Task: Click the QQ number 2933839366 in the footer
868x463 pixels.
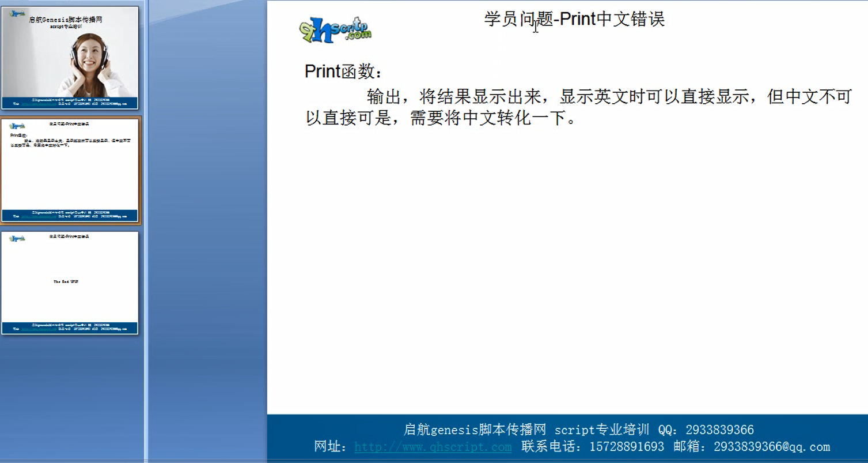Action: pyautogui.click(x=719, y=430)
